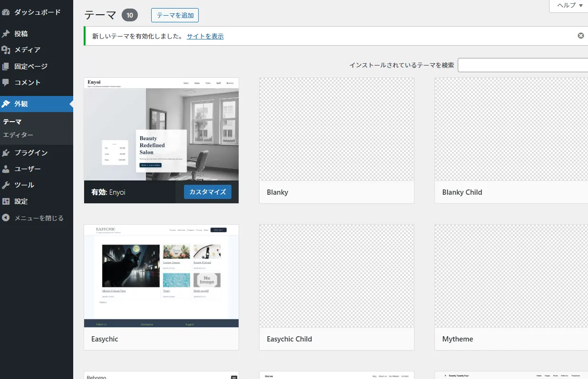The height and width of the screenshot is (379, 588).
Task: Follow the サイトを表示 link
Action: tap(205, 36)
